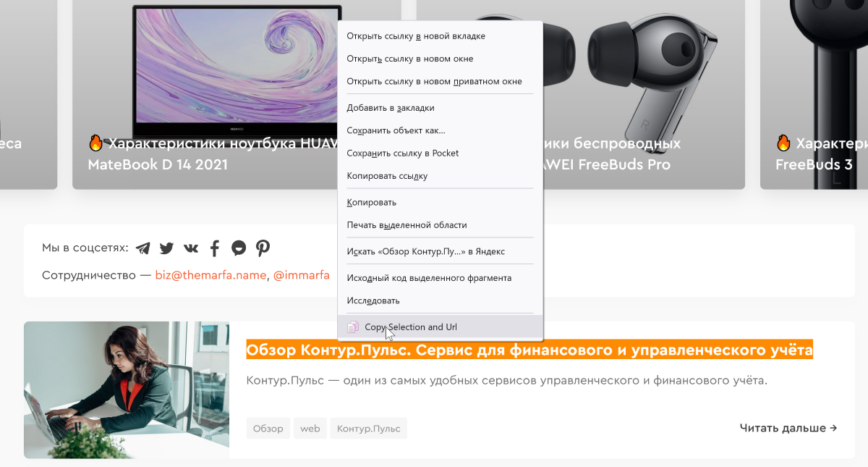Open the VK social icon
868x467 pixels.
click(x=191, y=248)
